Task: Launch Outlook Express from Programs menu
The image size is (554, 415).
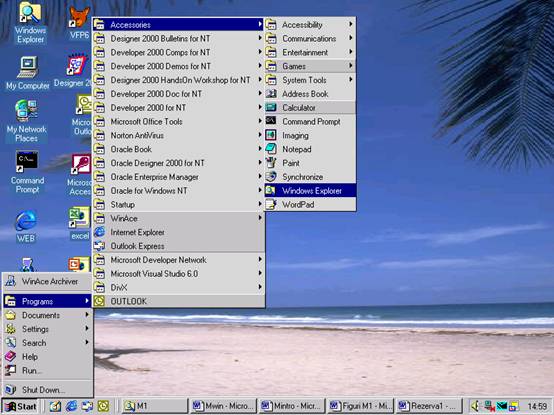Action: tap(178, 246)
